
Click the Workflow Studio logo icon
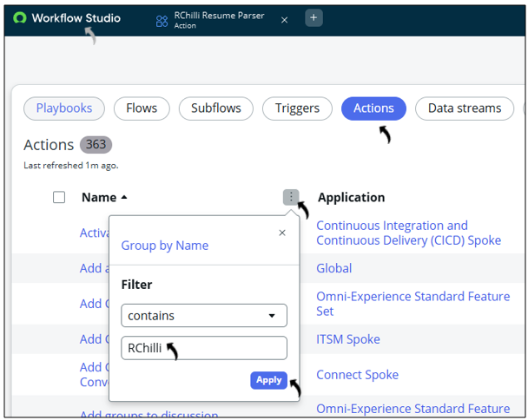pyautogui.click(x=19, y=18)
